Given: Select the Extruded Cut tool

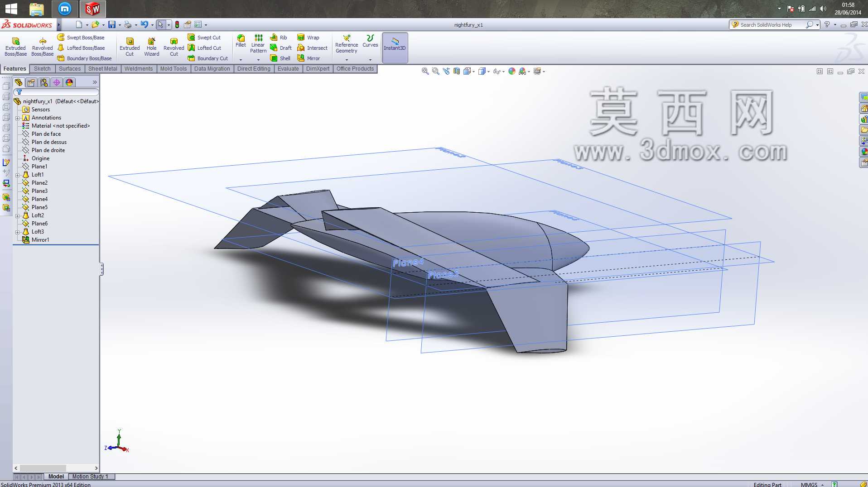Looking at the screenshot, I should [x=130, y=47].
